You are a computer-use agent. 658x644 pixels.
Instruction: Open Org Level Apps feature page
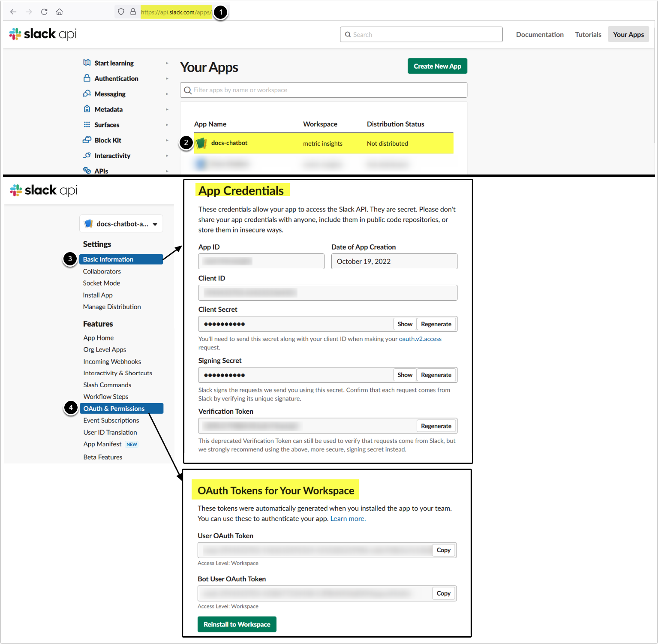click(x=105, y=349)
